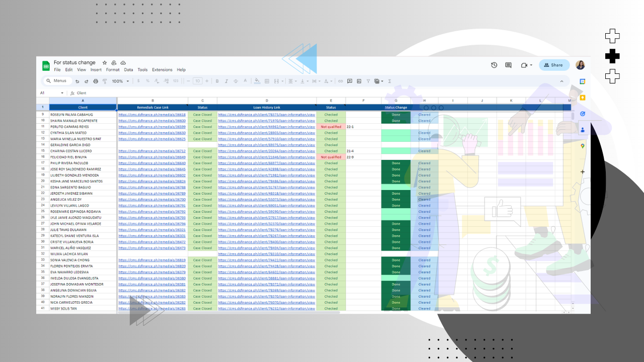This screenshot has width=644, height=362.
Task: Insert a chart from the toolbar
Action: coord(359,81)
